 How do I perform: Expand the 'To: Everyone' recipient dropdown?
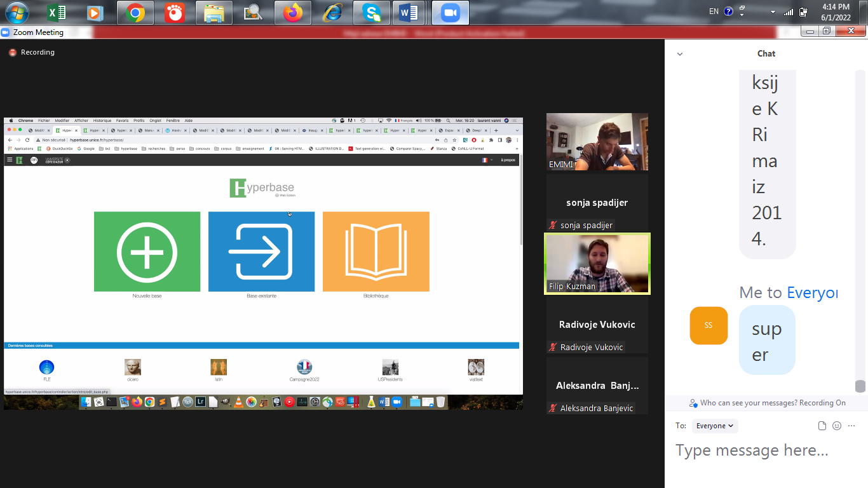click(x=715, y=426)
